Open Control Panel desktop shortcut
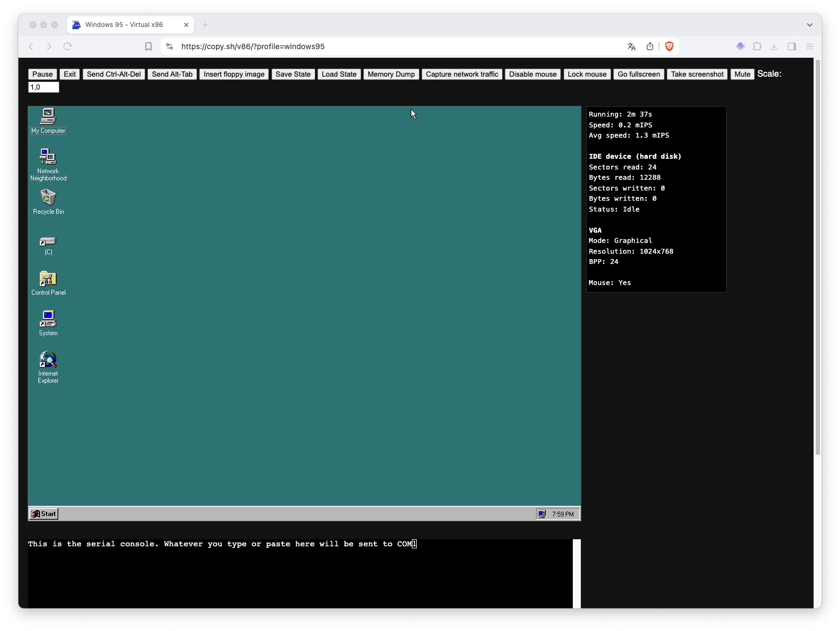 (48, 279)
